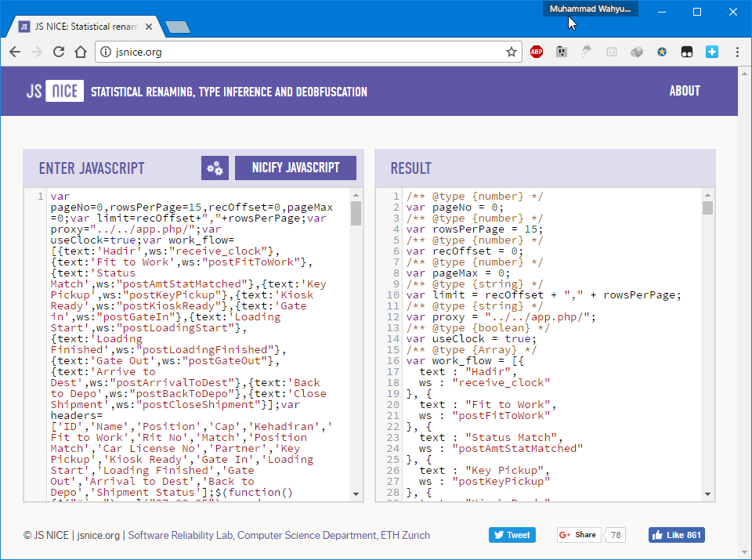The width and height of the screenshot is (752, 560).
Task: Click the page scrollbar up arrow
Action: pyautogui.click(x=744, y=74)
